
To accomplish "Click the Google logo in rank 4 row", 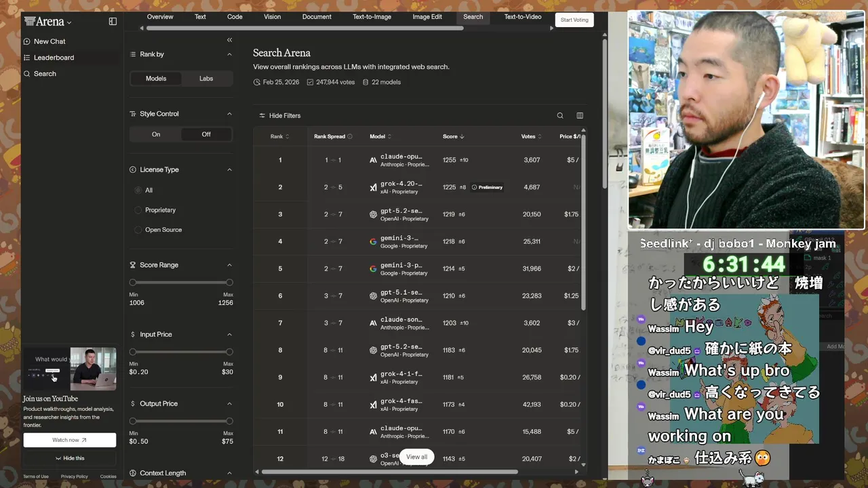I will tap(373, 241).
